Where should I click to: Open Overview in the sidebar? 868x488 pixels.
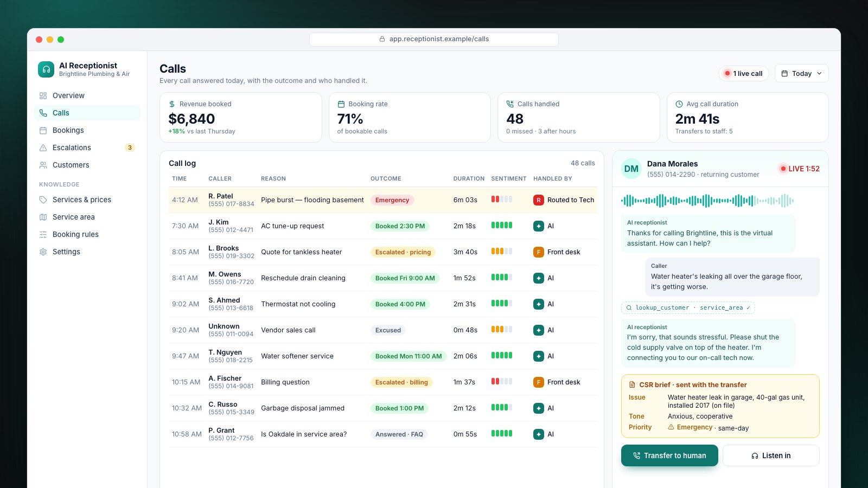87,95
